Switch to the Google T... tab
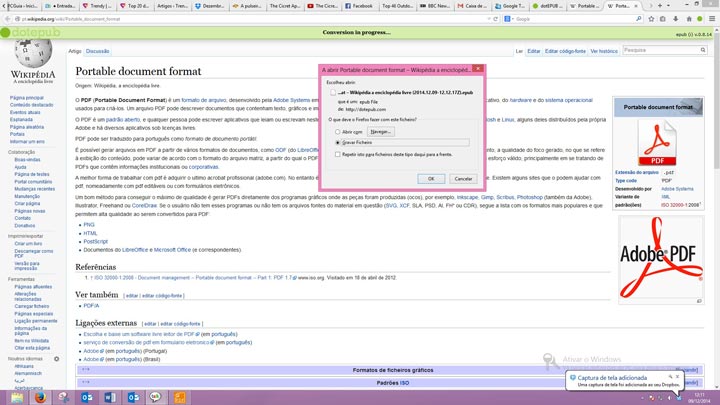720x405 pixels. (x=510, y=6)
